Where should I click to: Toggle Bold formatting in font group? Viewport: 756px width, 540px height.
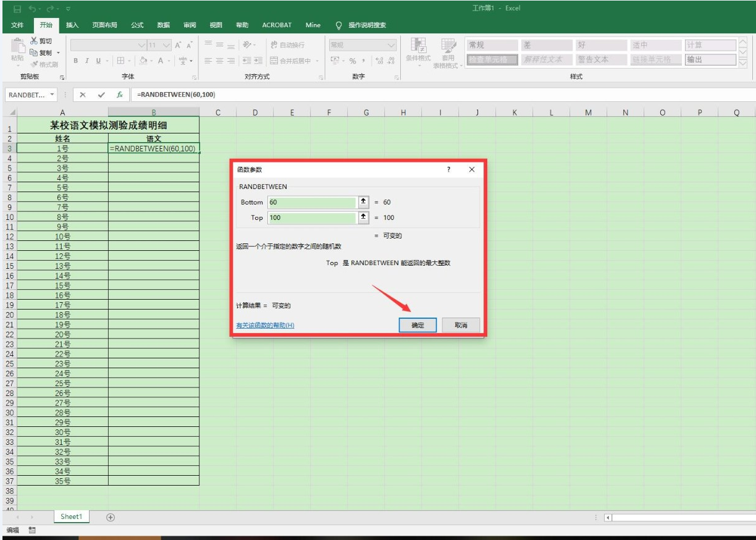tap(76, 61)
